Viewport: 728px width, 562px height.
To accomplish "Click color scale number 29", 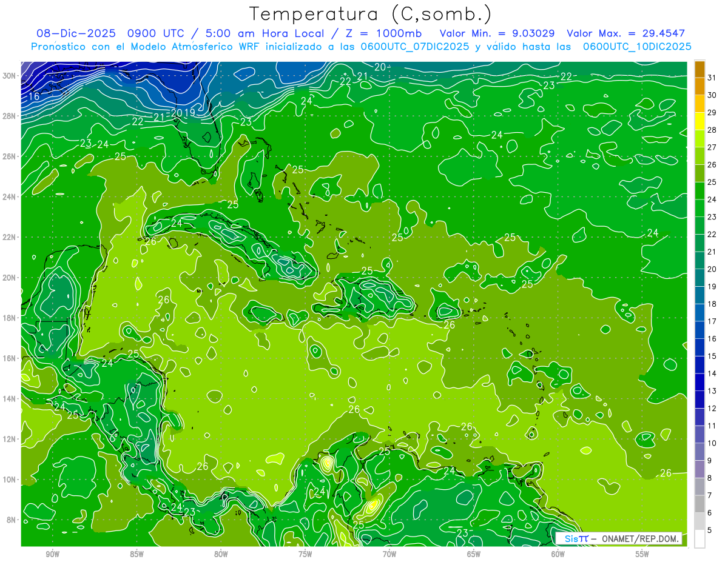I will click(712, 112).
